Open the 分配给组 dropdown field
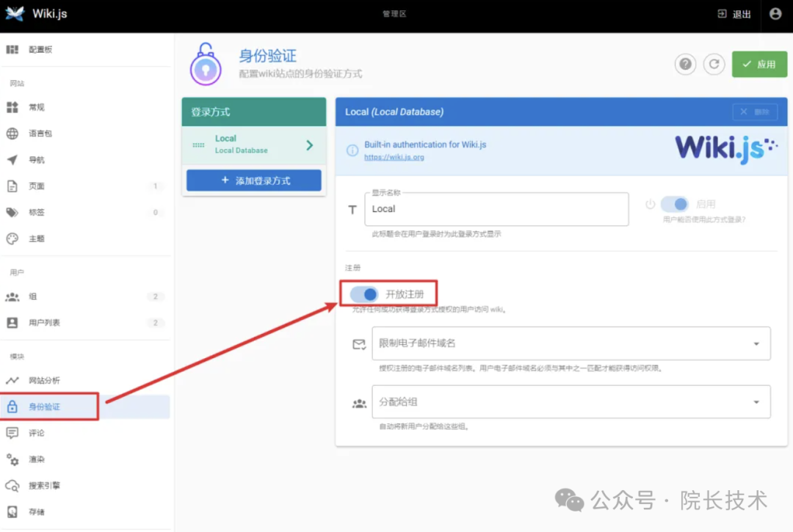The height and width of the screenshot is (532, 793). (x=571, y=401)
